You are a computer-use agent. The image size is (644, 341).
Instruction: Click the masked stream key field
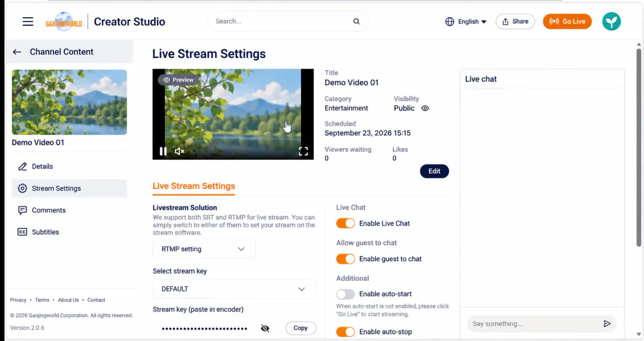(x=204, y=328)
